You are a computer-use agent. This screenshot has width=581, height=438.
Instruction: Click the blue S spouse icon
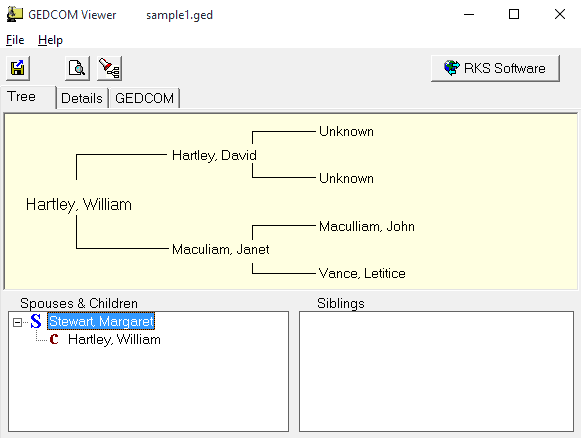pyautogui.click(x=36, y=321)
